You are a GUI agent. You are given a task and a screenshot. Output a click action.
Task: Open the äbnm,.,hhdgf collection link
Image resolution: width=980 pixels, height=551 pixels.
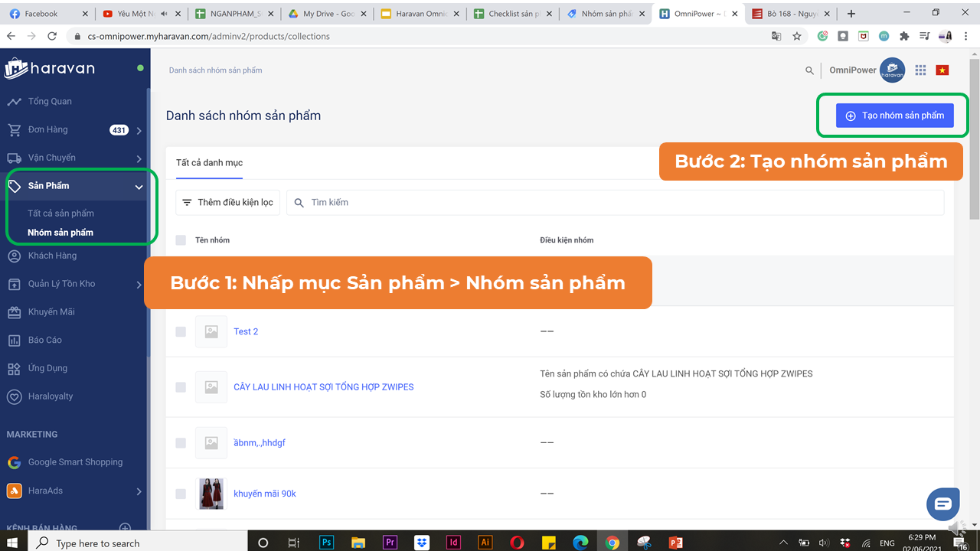260,443
